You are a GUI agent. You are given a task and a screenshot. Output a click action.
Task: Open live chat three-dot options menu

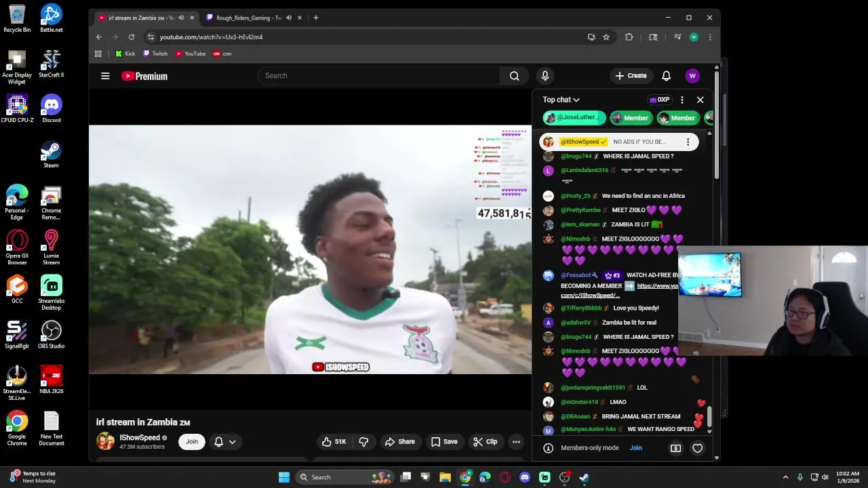point(682,100)
